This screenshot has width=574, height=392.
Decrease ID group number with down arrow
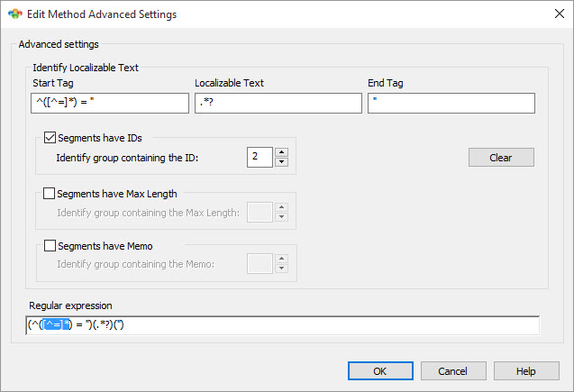pyautogui.click(x=281, y=162)
